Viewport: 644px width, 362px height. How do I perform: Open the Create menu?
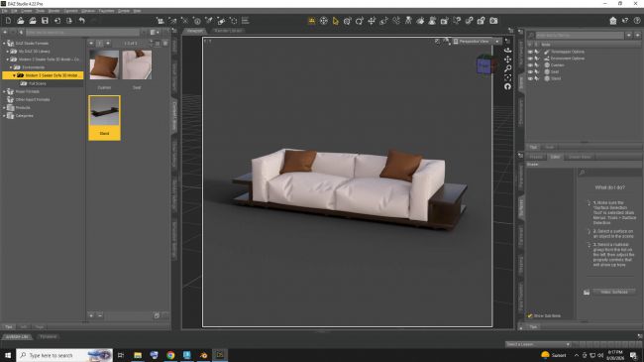tap(27, 11)
